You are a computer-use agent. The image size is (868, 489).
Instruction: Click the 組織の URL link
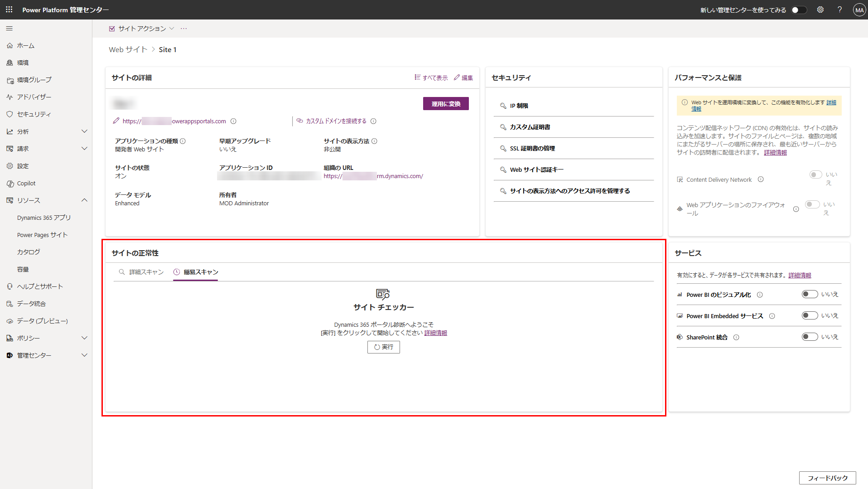click(373, 176)
